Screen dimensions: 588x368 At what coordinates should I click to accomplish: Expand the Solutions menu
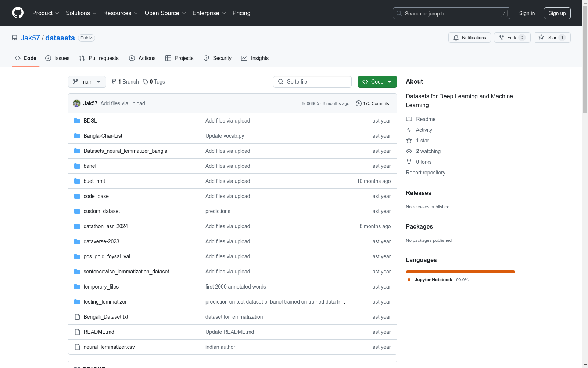81,13
